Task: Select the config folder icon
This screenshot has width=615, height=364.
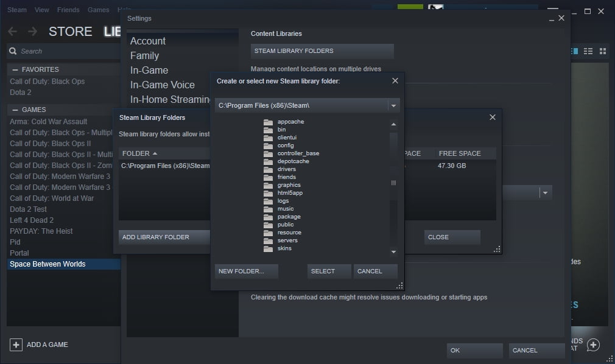Action: 269,145
